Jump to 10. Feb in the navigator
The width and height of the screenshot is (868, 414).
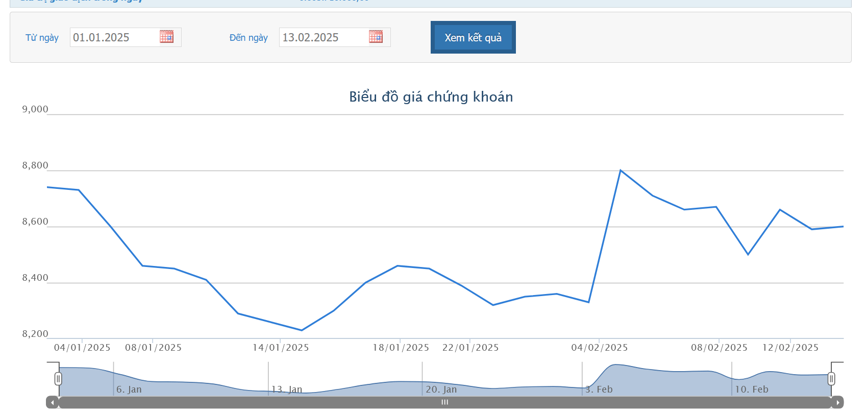tap(751, 389)
